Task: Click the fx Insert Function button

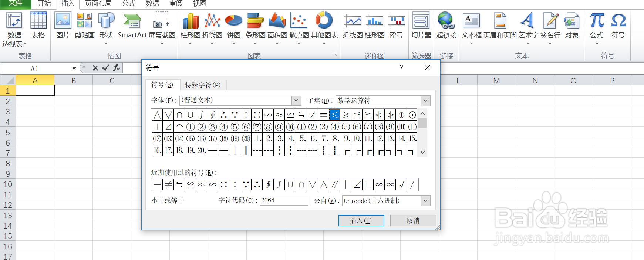Action: coord(117,68)
